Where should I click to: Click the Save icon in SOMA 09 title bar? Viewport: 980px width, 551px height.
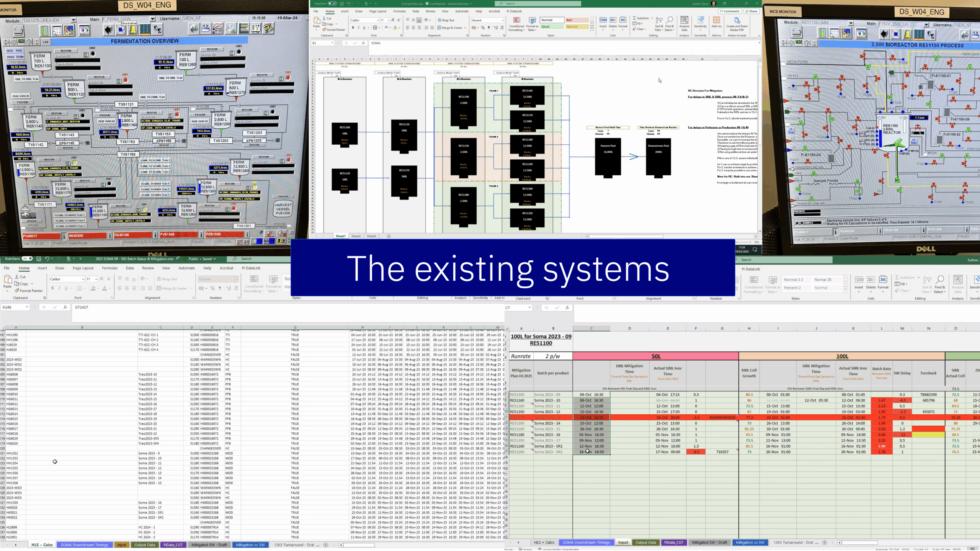pos(39,259)
